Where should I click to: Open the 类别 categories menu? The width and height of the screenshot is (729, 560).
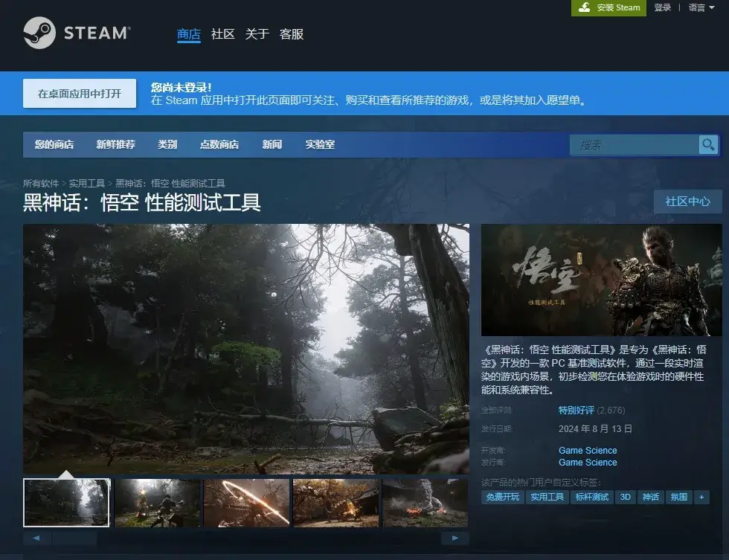click(167, 144)
